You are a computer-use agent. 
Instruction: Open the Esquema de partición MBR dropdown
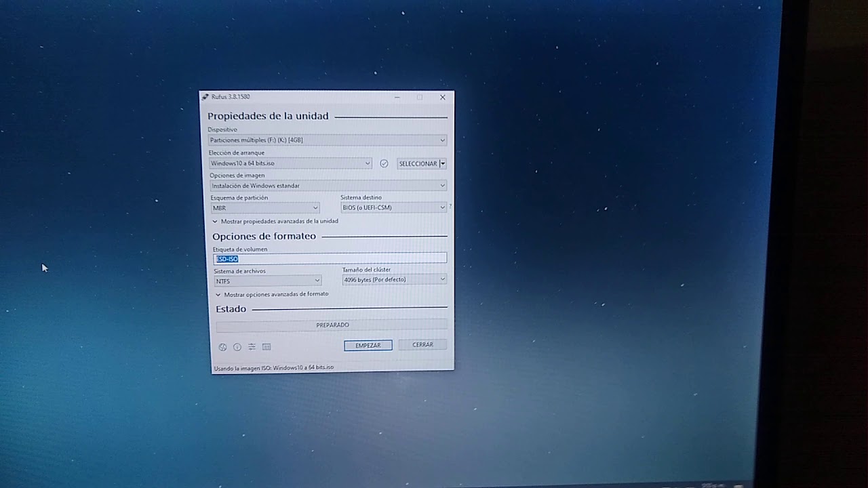pos(265,208)
